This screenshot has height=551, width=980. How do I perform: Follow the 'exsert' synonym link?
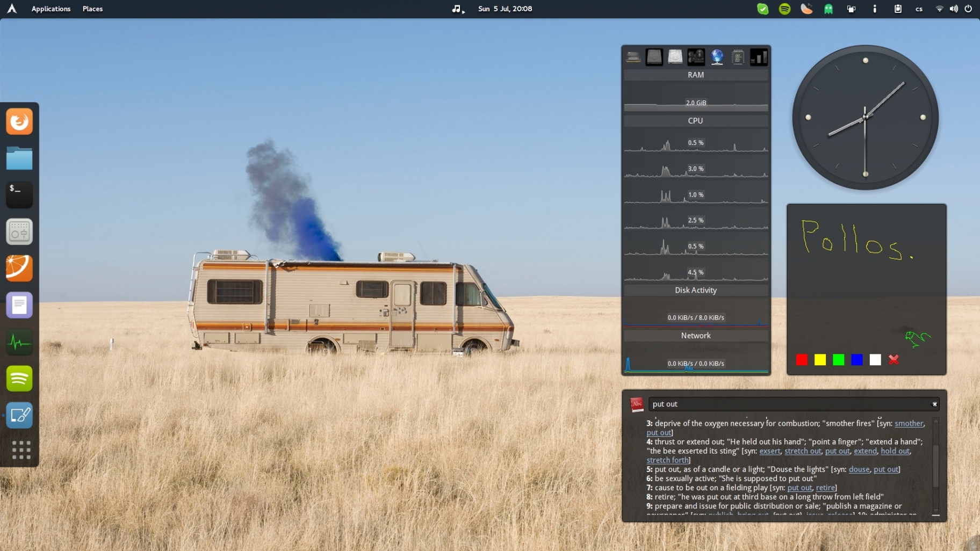[769, 451]
